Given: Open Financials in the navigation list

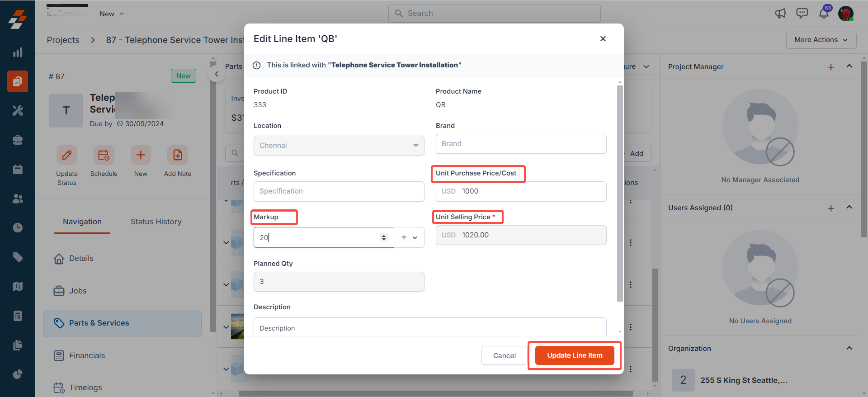Looking at the screenshot, I should pyautogui.click(x=87, y=355).
